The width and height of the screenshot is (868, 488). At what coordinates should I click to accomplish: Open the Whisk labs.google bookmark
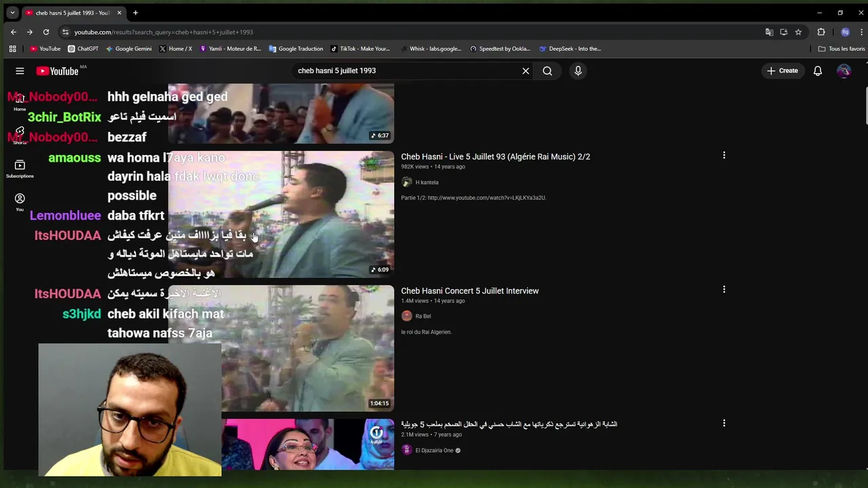click(x=431, y=49)
